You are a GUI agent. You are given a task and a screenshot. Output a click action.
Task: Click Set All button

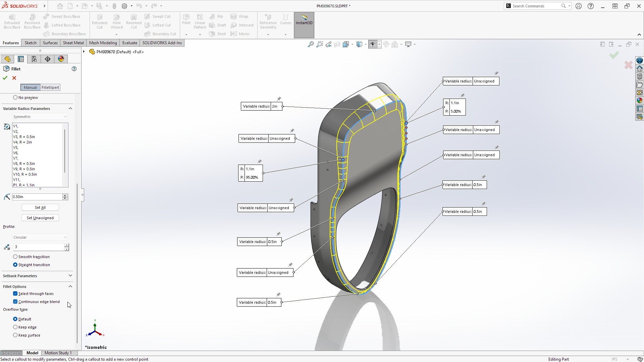40,207
